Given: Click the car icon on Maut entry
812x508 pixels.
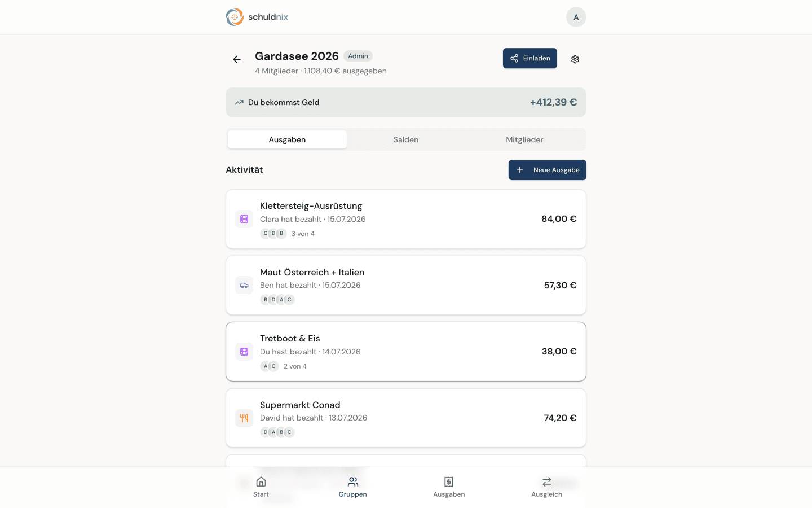Looking at the screenshot, I should 244,286.
